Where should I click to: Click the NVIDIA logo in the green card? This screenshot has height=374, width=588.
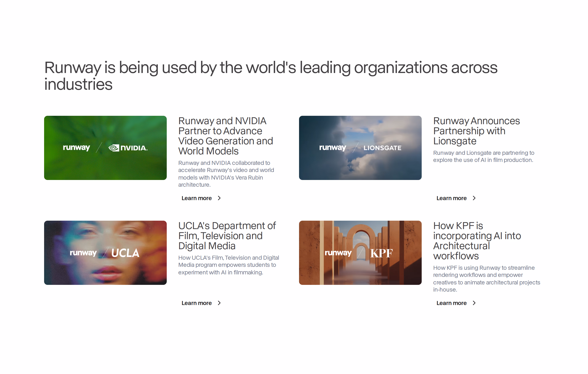pyautogui.click(x=128, y=148)
